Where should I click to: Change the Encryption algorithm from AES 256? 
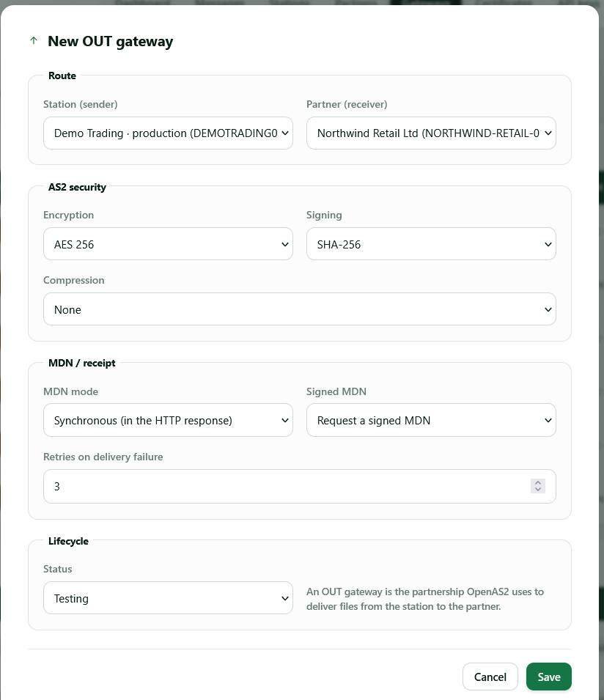click(168, 244)
